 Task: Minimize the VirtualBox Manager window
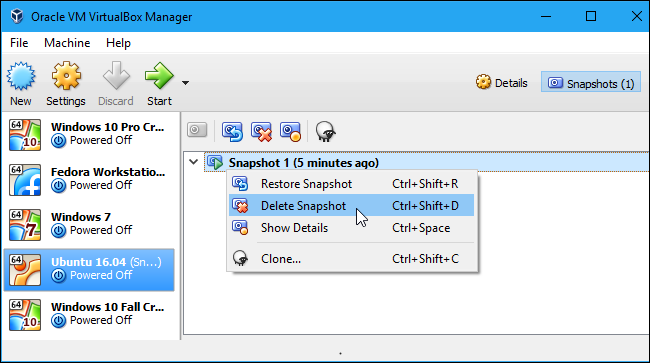pos(546,17)
